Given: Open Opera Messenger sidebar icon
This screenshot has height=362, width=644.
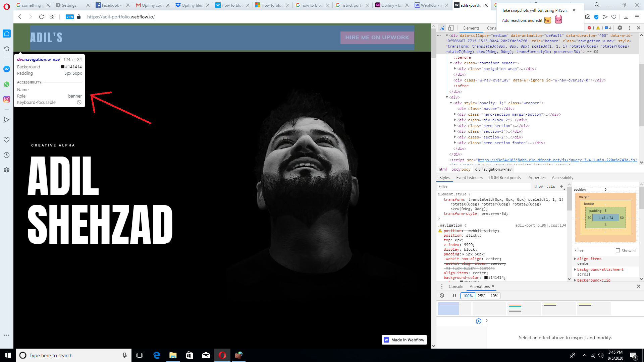Looking at the screenshot, I should coord(7,69).
